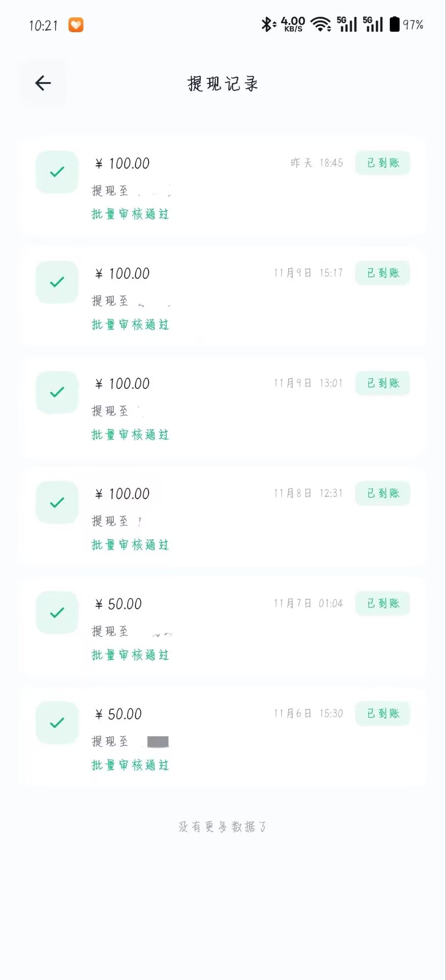
Task: Tap the orange heart app icon in status bar
Action: click(76, 25)
